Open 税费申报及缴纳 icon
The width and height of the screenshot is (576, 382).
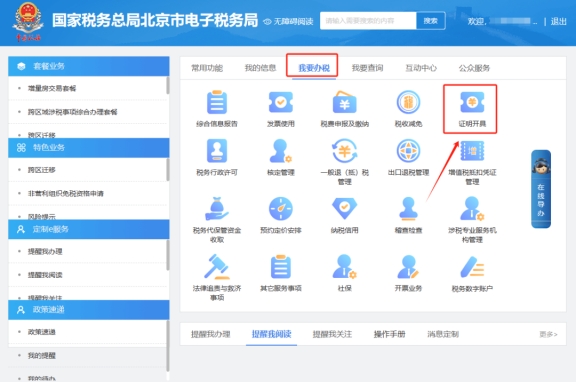pyautogui.click(x=345, y=102)
